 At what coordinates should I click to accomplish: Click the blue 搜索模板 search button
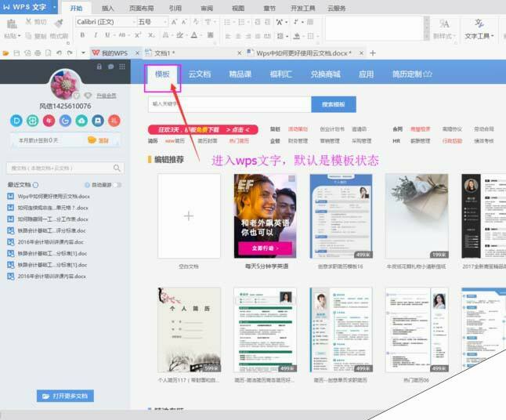click(334, 104)
